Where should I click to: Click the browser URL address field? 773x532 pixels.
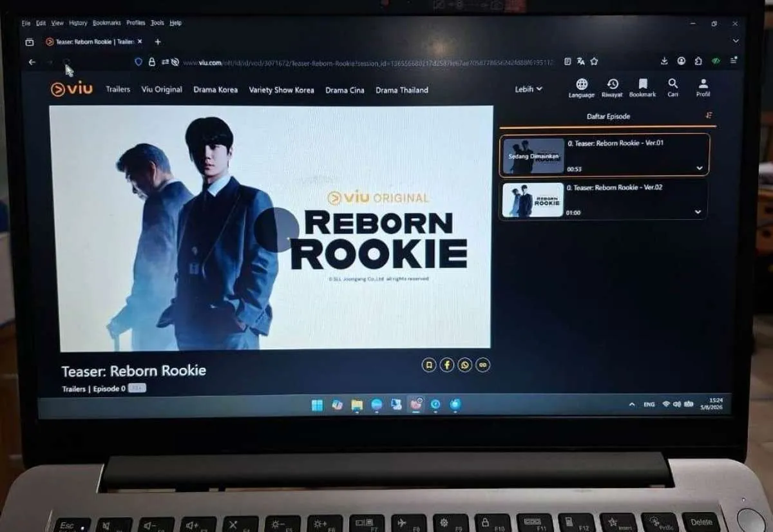tap(367, 62)
